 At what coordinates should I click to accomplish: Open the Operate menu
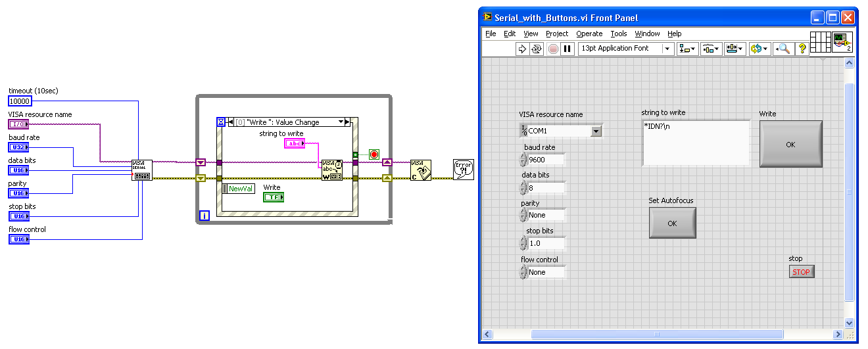(x=589, y=34)
